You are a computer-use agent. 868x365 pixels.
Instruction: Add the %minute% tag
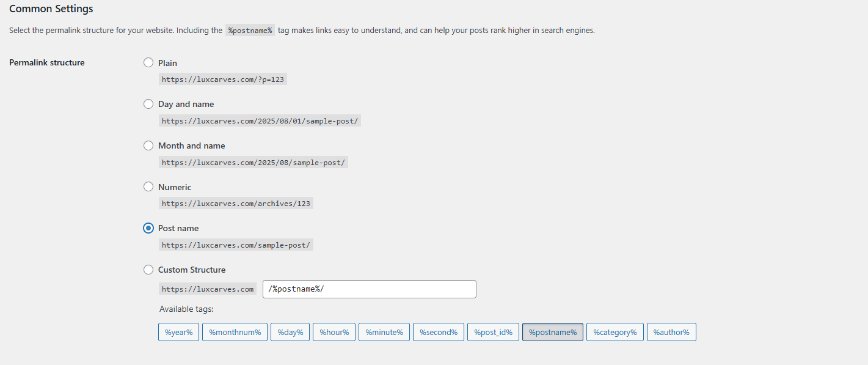click(x=384, y=332)
